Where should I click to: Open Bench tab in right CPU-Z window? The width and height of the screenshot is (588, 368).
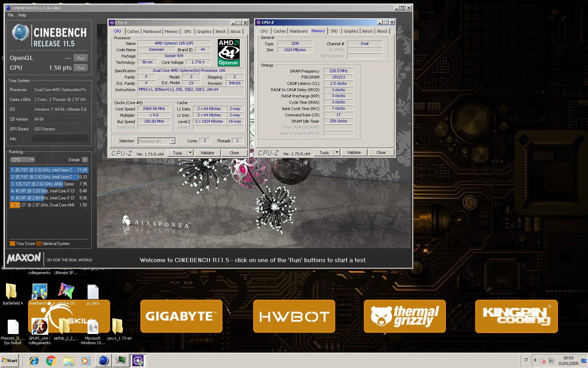coord(367,31)
